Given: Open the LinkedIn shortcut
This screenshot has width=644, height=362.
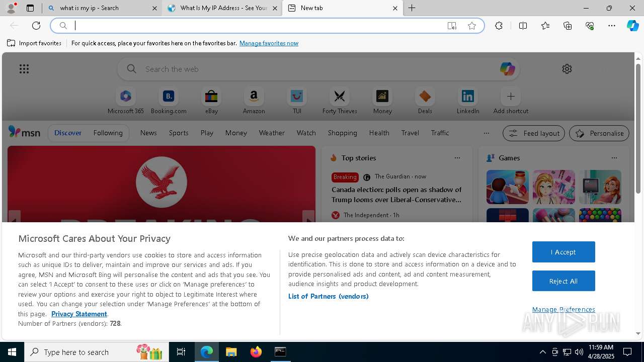Looking at the screenshot, I should coord(468,101).
